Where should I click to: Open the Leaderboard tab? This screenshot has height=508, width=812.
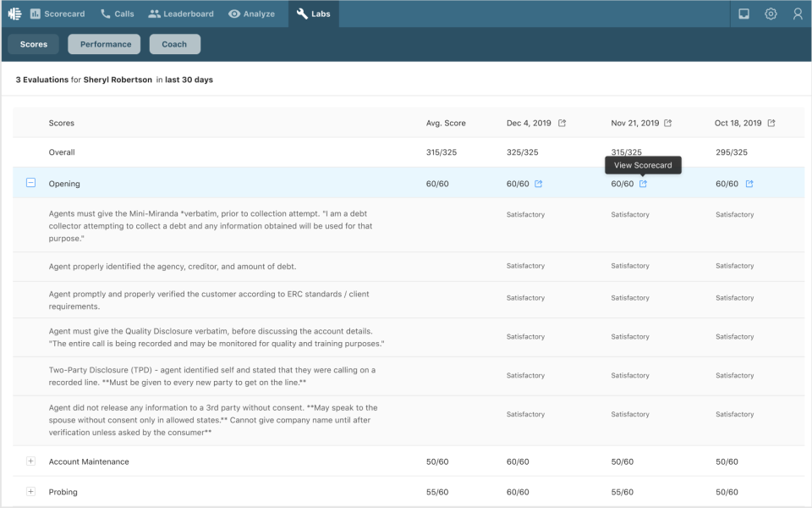[181, 14]
